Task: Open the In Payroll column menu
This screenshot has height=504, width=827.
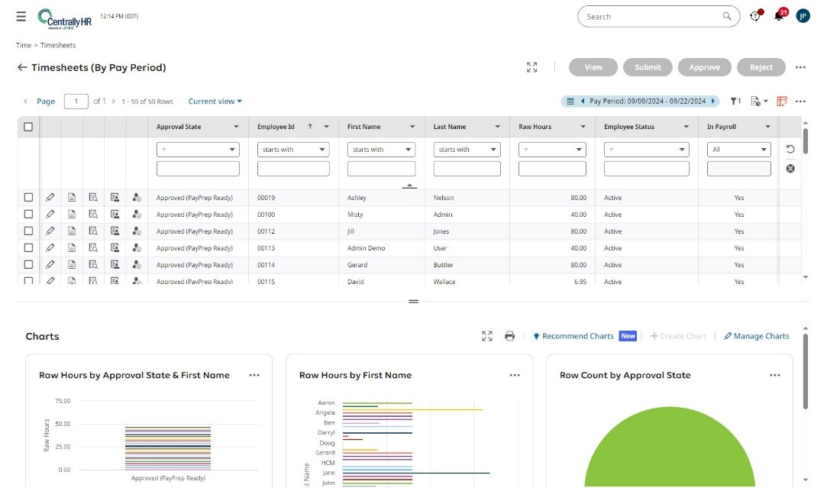Action: point(768,127)
